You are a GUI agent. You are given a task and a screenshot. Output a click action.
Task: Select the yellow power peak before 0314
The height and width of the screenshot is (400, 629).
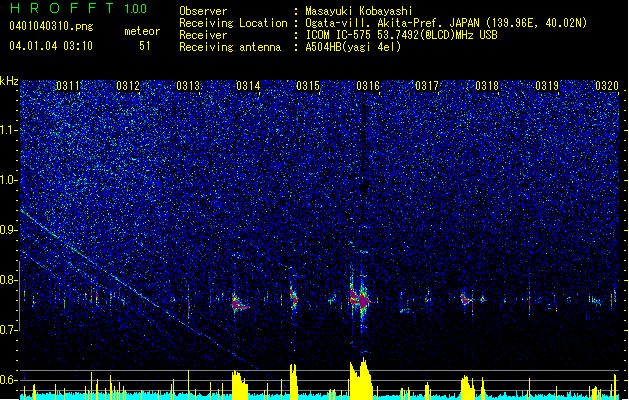(239, 385)
